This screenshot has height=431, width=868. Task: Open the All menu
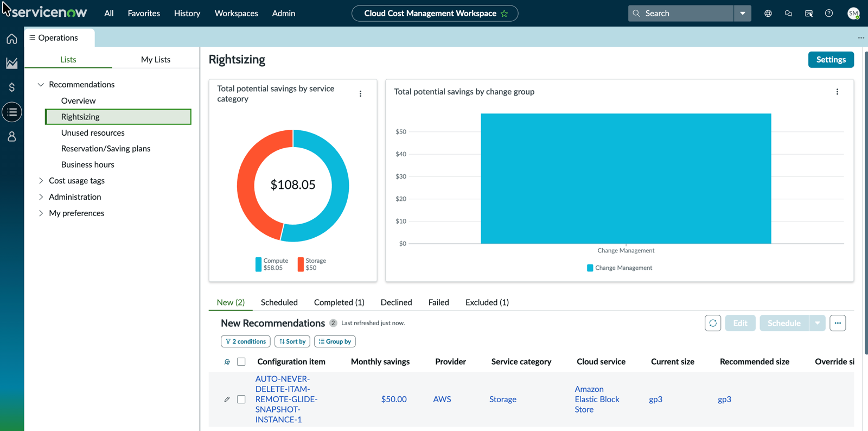[x=109, y=13]
